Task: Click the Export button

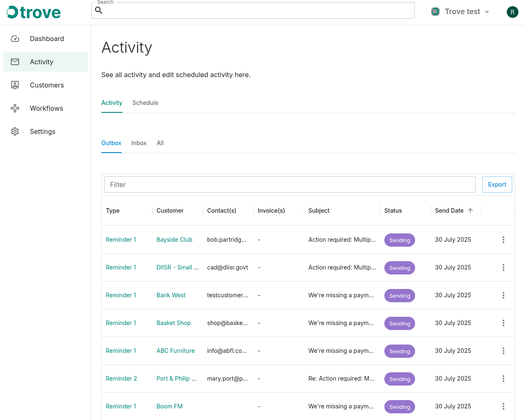Action: point(497,184)
